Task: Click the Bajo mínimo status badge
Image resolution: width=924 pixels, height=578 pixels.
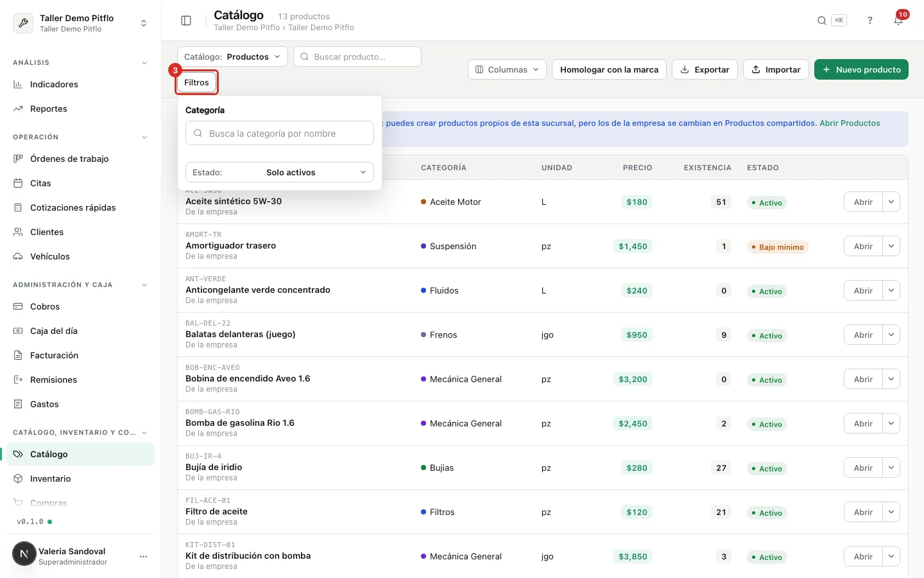Action: (x=777, y=247)
